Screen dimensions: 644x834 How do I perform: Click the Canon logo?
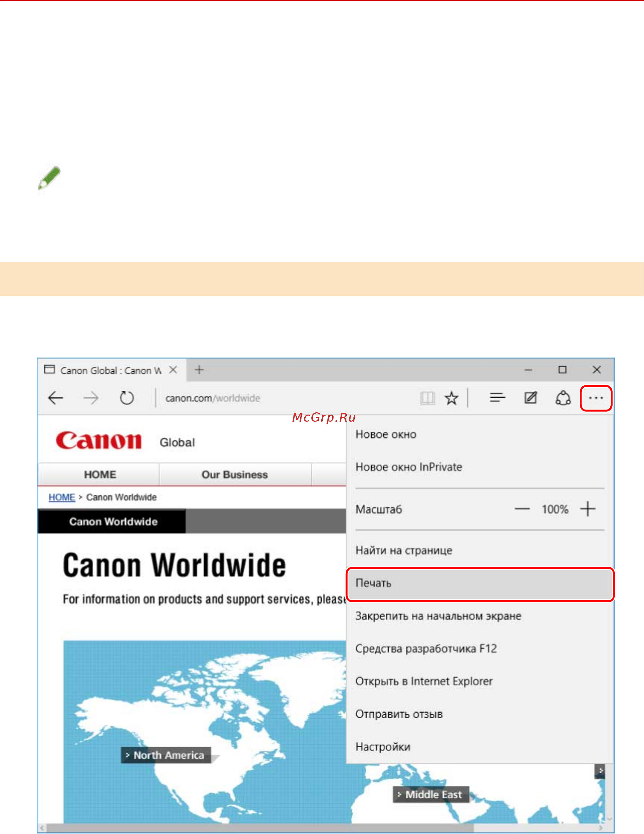pos(98,441)
